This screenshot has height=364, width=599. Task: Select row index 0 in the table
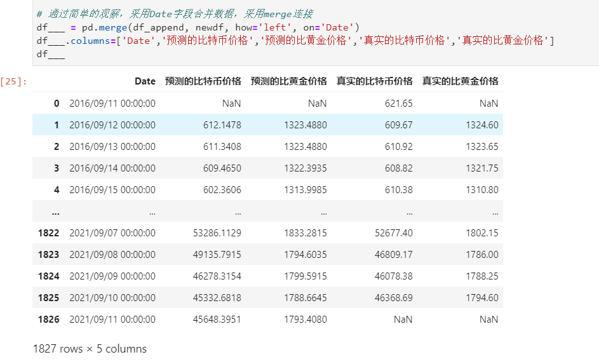56,103
